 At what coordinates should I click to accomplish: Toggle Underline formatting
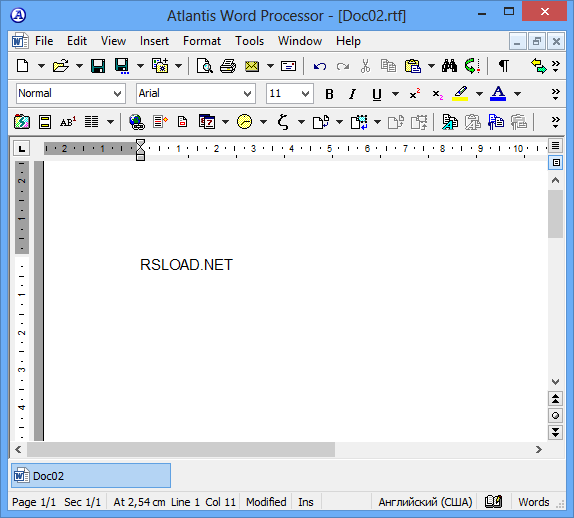pos(376,94)
